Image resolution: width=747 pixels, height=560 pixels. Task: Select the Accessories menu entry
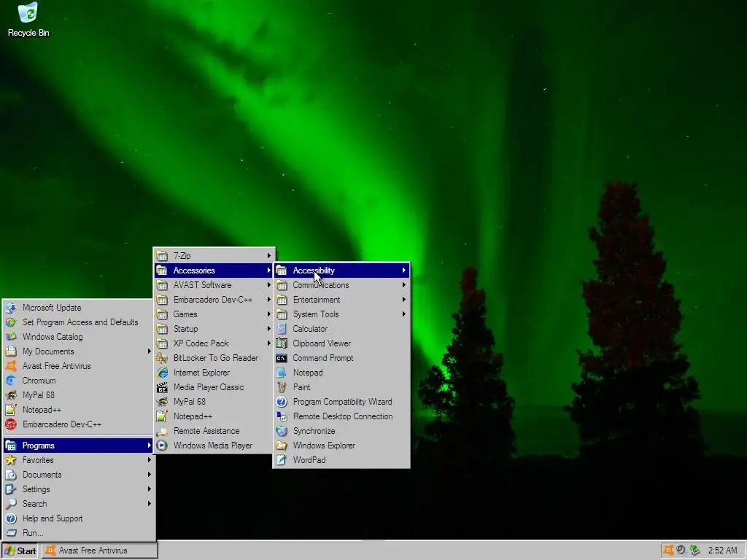coord(214,271)
